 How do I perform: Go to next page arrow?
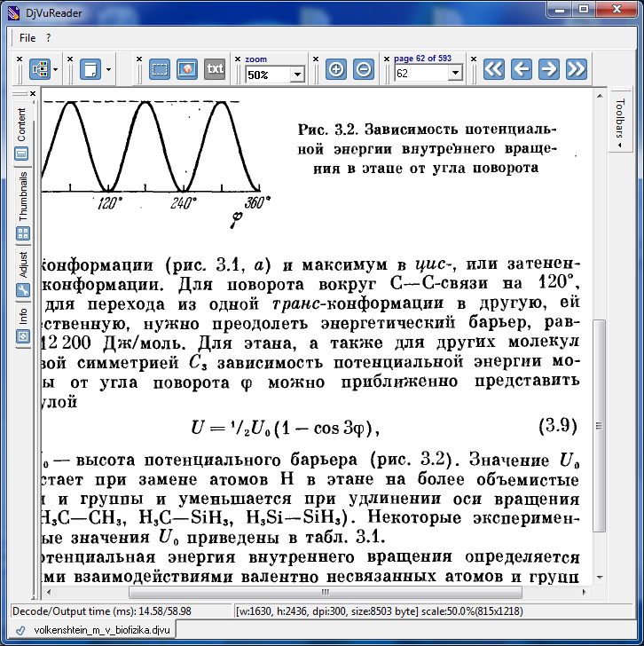coord(548,69)
